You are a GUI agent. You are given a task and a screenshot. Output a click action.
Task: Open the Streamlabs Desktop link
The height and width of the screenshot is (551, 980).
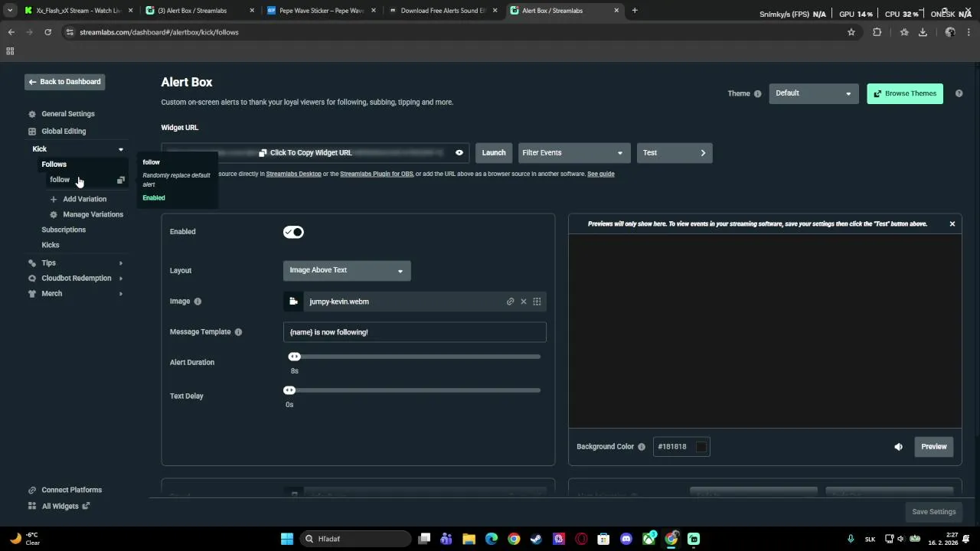(x=294, y=174)
